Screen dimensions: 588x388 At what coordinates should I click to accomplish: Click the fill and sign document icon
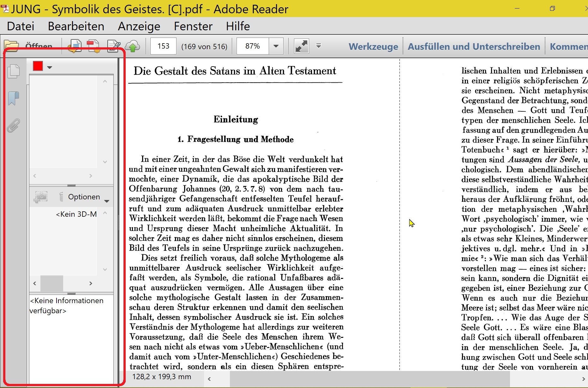coord(113,46)
